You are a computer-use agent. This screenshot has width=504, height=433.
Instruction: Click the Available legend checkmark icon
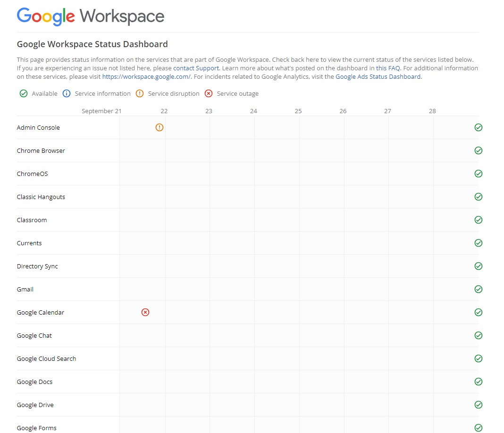click(x=24, y=93)
